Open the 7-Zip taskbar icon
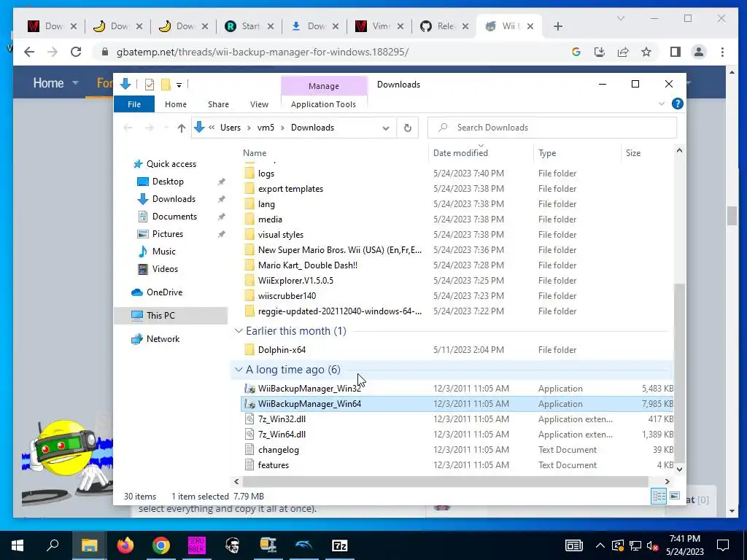Screen dimensions: 747x560 point(340,545)
